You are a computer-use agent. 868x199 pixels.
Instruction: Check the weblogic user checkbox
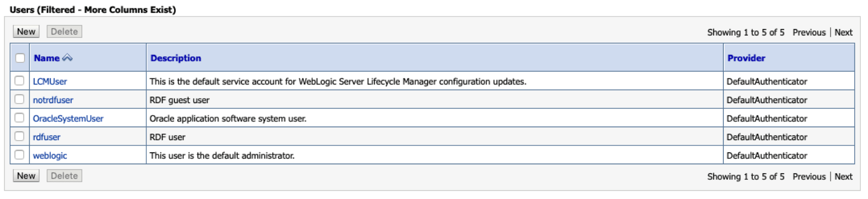click(x=19, y=155)
